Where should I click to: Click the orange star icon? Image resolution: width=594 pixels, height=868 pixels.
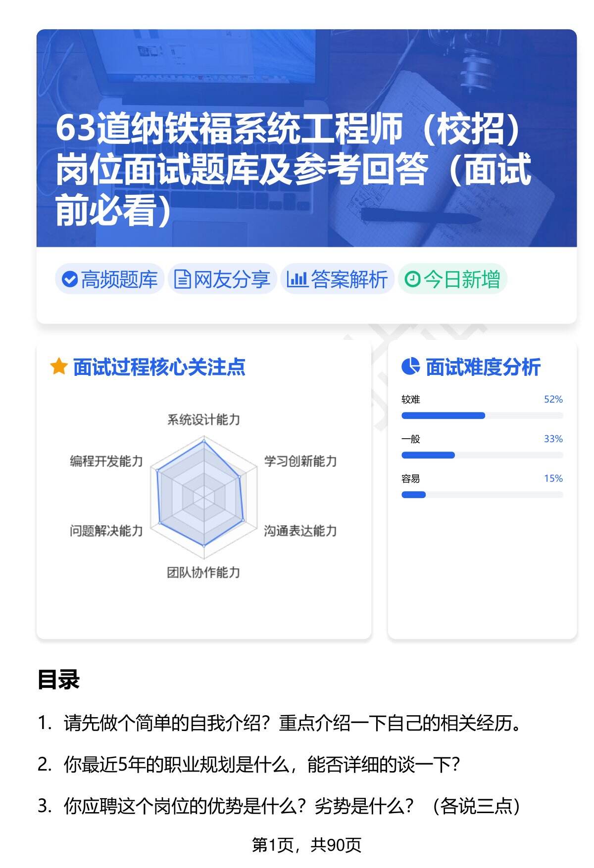point(58,367)
